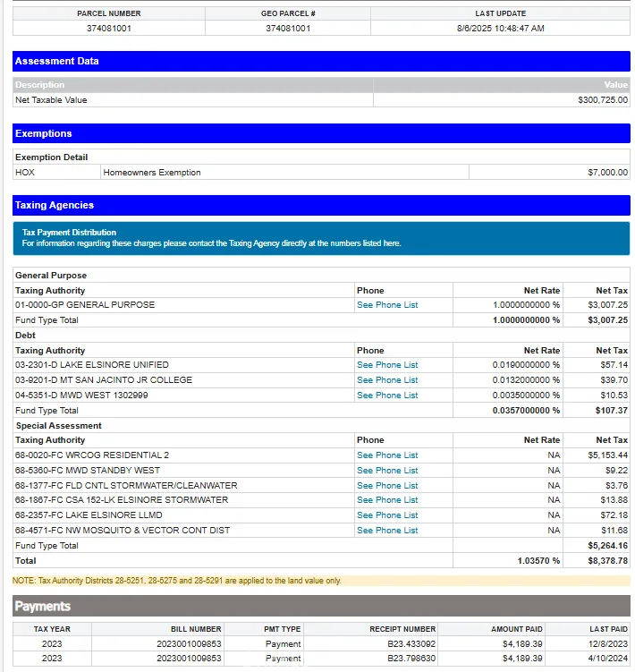This screenshot has height=672, width=635.
Task: Click the Assessment Data section header
Action: [x=321, y=61]
